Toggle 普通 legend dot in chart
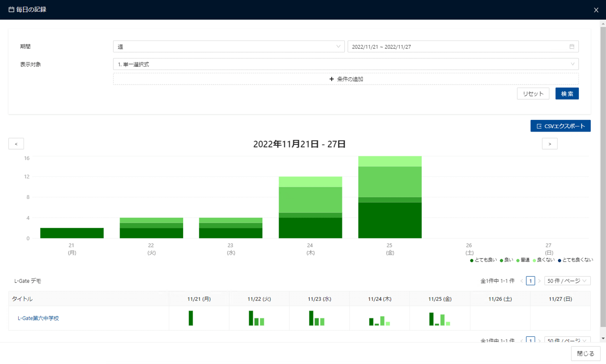 [518, 260]
